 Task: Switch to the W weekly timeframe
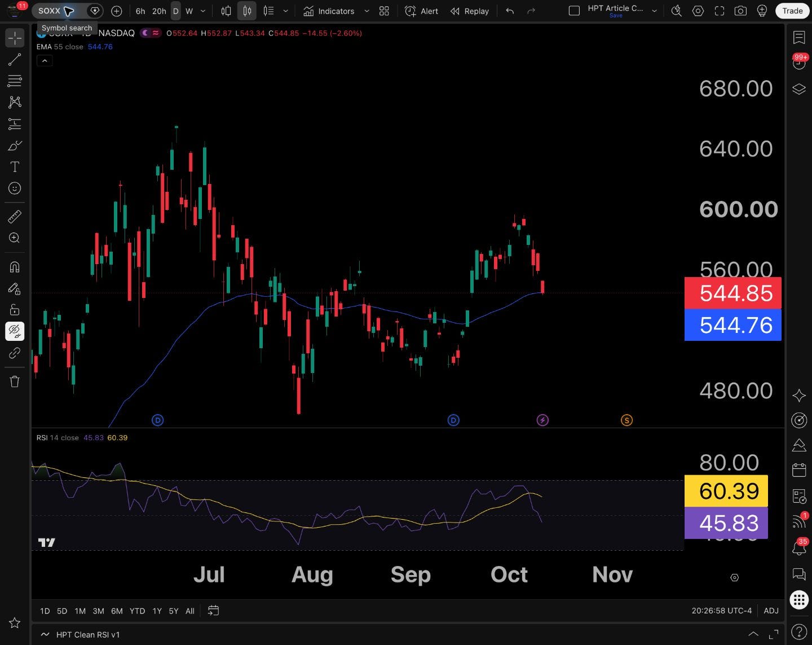click(189, 11)
